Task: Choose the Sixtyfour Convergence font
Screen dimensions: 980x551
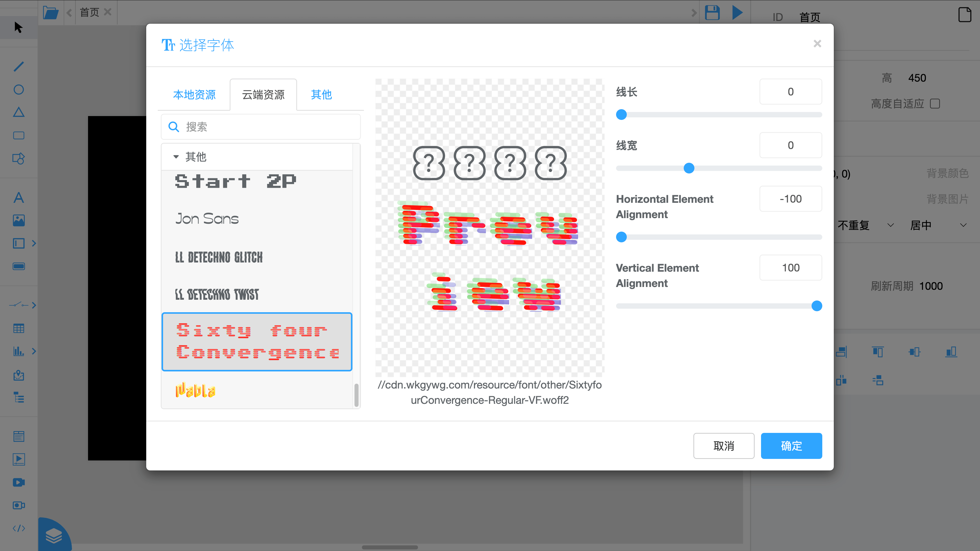Action: pyautogui.click(x=257, y=342)
